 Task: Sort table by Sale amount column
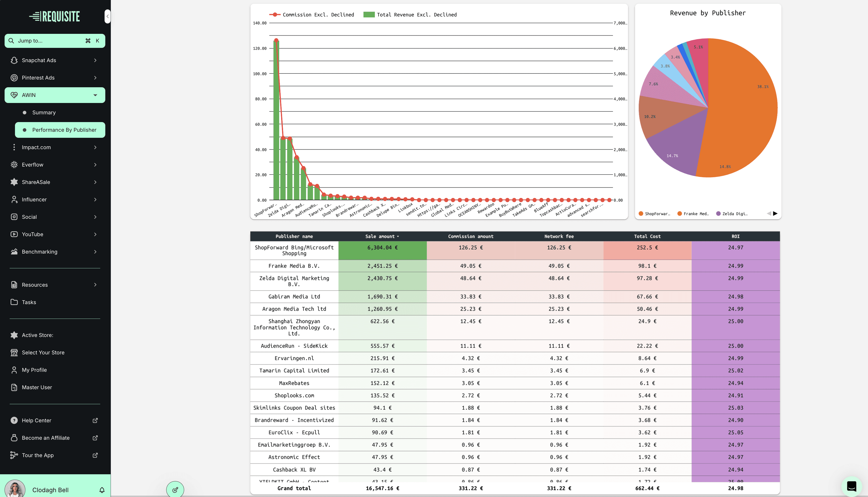point(382,236)
